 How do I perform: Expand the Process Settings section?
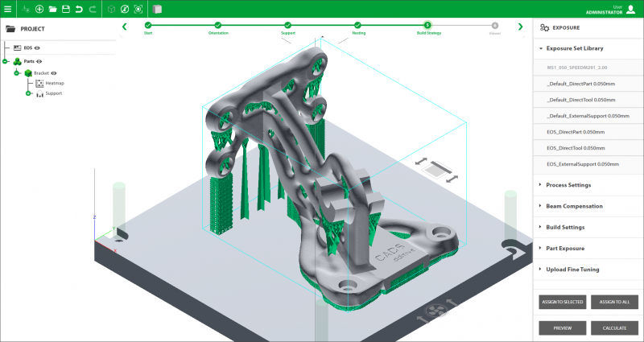(x=568, y=185)
